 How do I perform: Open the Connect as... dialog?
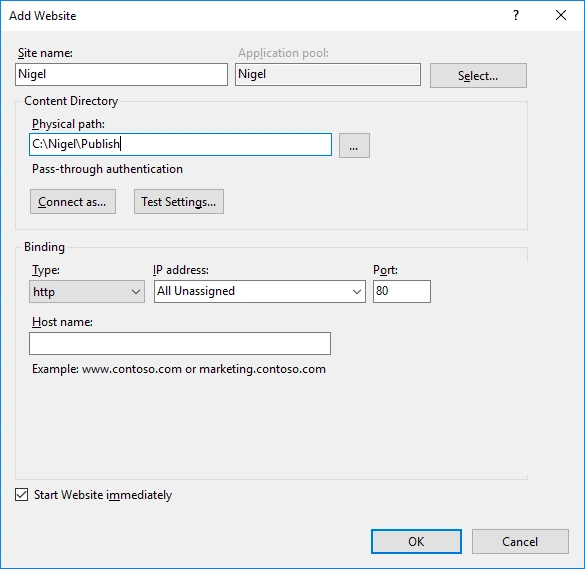click(73, 201)
